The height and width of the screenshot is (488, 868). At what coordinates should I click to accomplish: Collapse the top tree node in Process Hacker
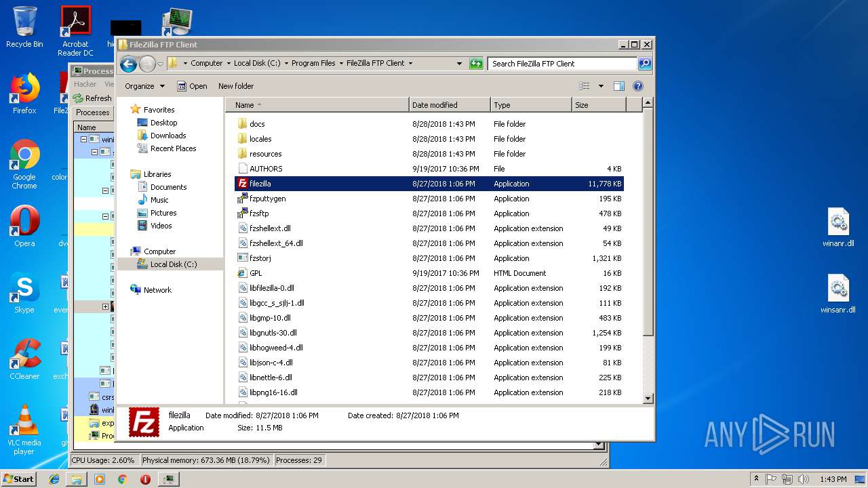[83, 140]
